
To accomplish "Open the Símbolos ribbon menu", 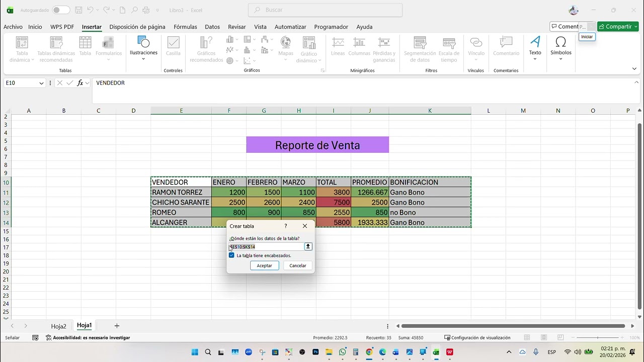I will point(560,48).
